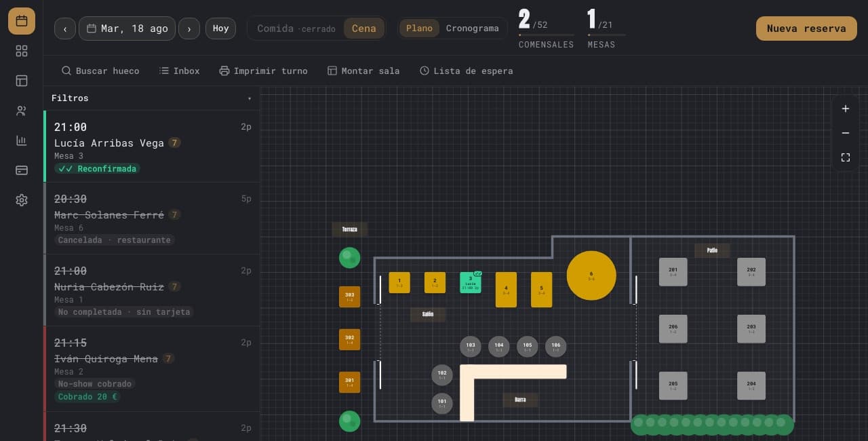The image size is (868, 441).
Task: Open settings gear in sidebar
Action: click(x=22, y=200)
